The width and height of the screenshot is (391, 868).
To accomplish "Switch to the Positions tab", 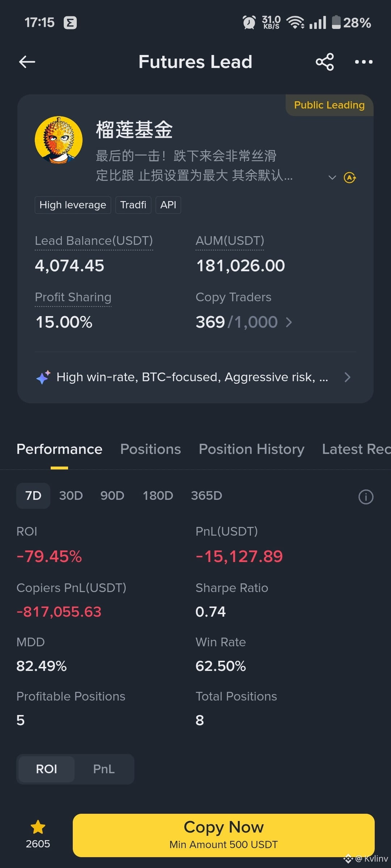I will (151, 449).
